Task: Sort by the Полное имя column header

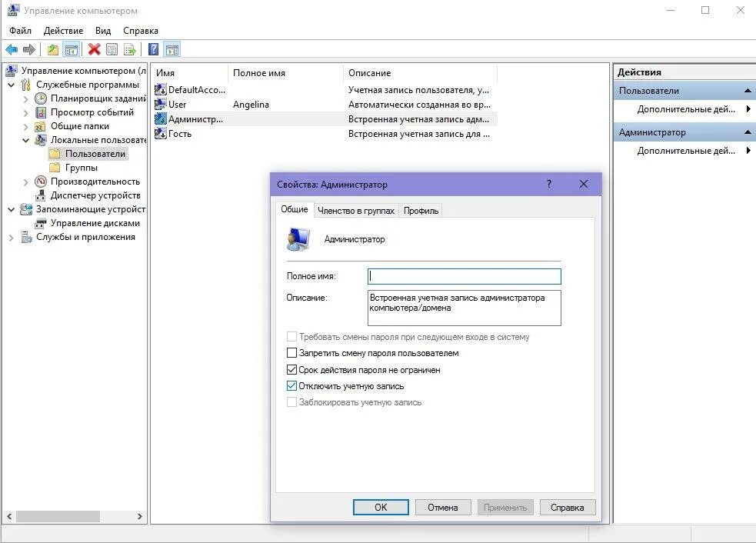Action: click(x=285, y=73)
